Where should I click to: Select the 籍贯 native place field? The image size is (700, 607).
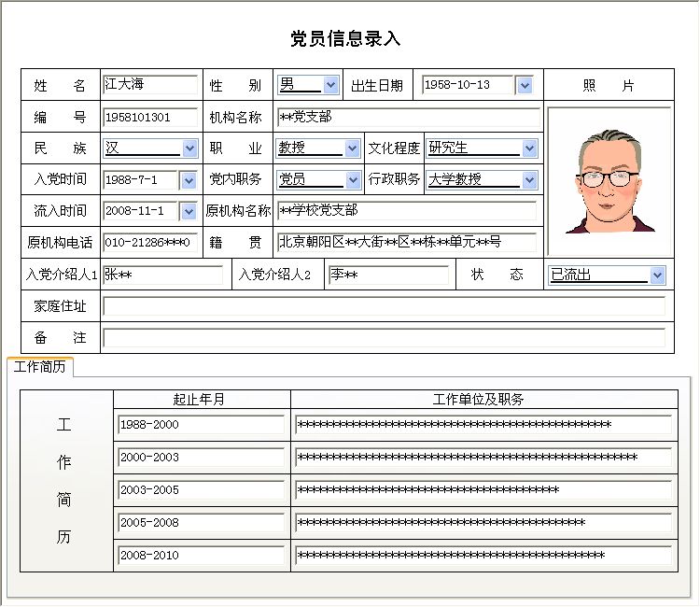[408, 243]
